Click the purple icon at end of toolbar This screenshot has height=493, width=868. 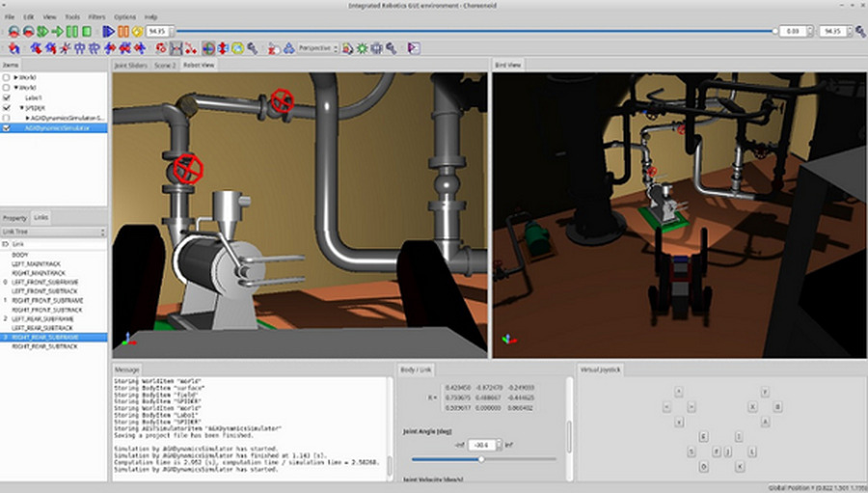click(414, 47)
